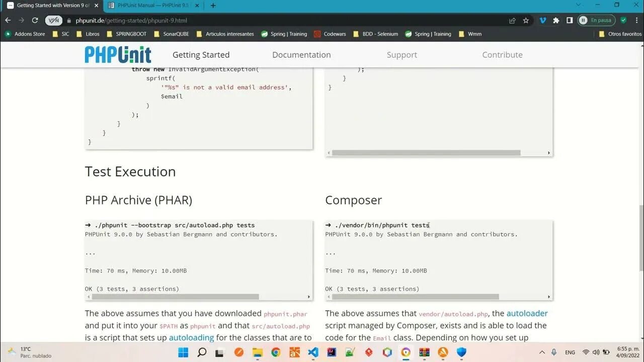Open Google Chrome from the taskbar

[x=276, y=352]
